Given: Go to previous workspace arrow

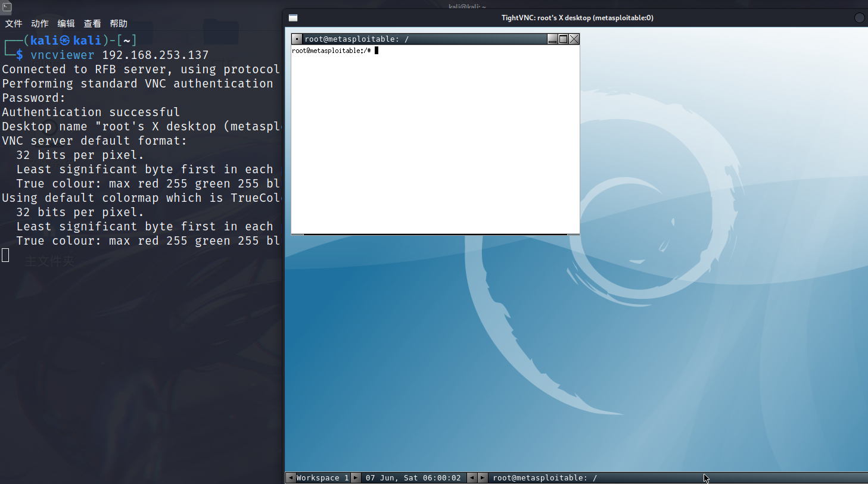Looking at the screenshot, I should (291, 478).
